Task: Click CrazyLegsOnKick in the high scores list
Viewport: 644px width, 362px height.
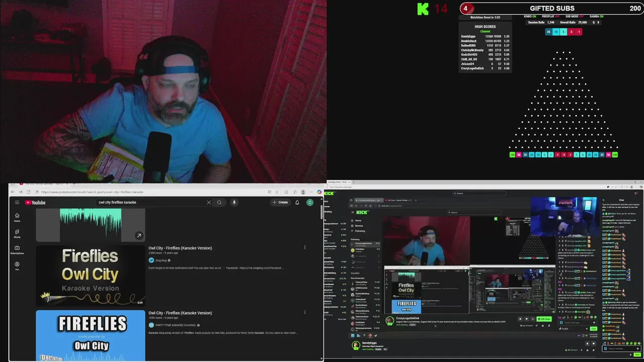Action: 472,68
